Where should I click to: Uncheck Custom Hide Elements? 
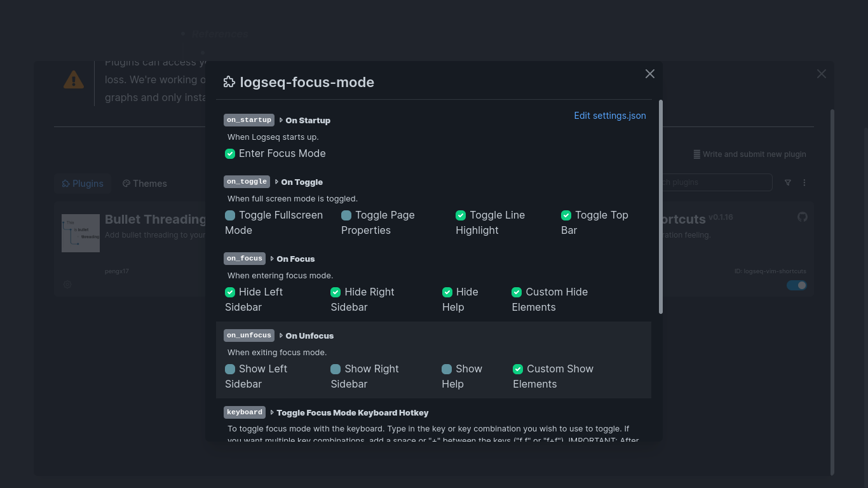[x=517, y=292]
